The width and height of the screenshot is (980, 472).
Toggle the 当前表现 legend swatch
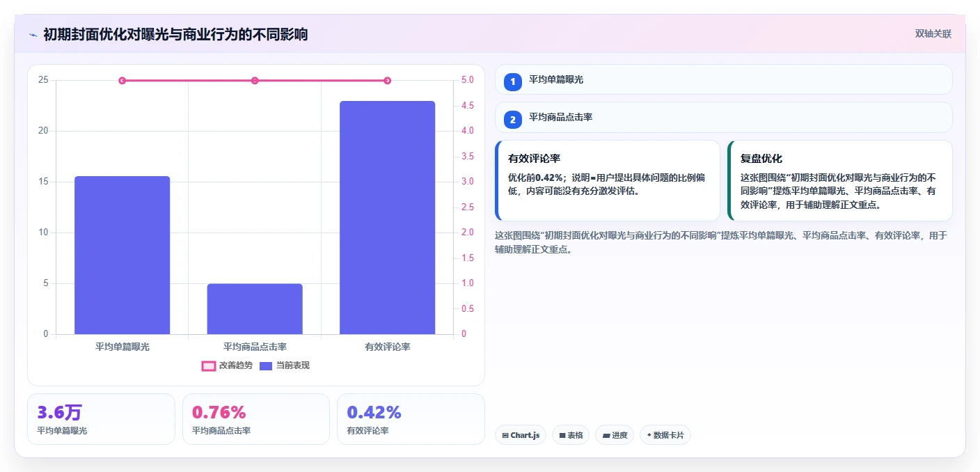pos(266,365)
